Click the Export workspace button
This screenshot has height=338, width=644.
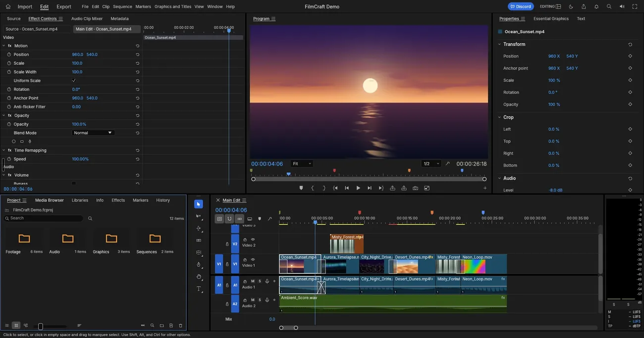[64, 6]
